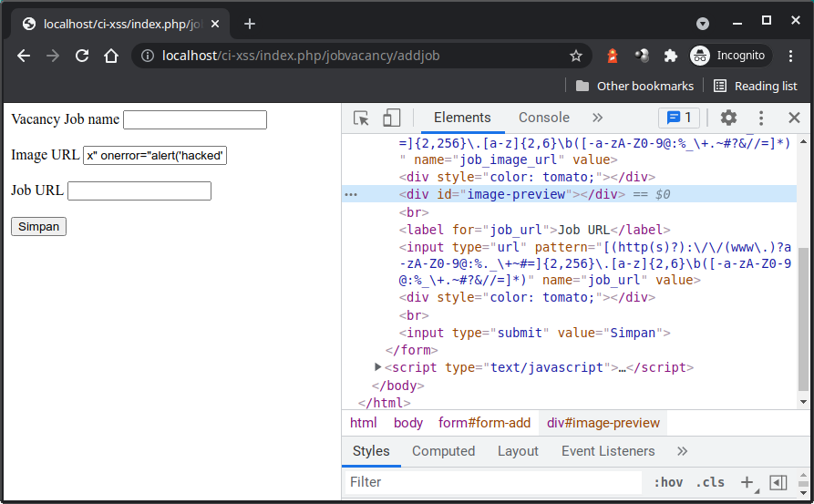This screenshot has height=504, width=814.
Task: Open the Extensions puzzle piece menu
Action: (x=671, y=56)
